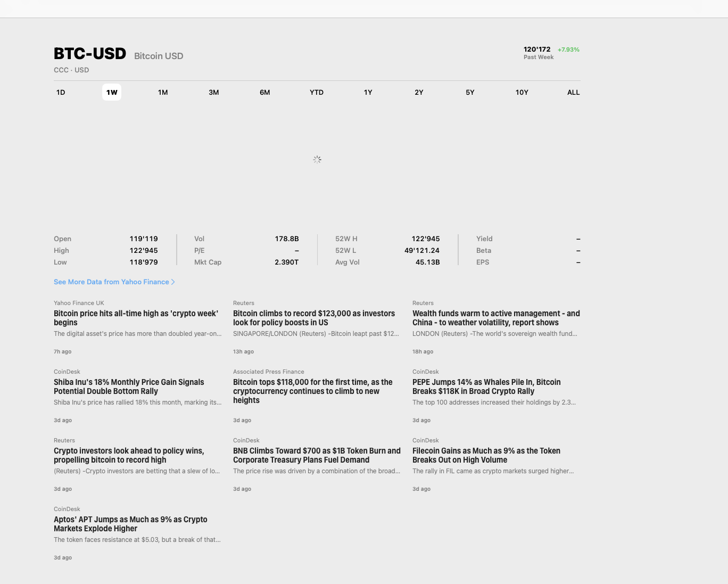Image resolution: width=728 pixels, height=584 pixels.
Task: Select the 6M chart period
Action: point(265,92)
